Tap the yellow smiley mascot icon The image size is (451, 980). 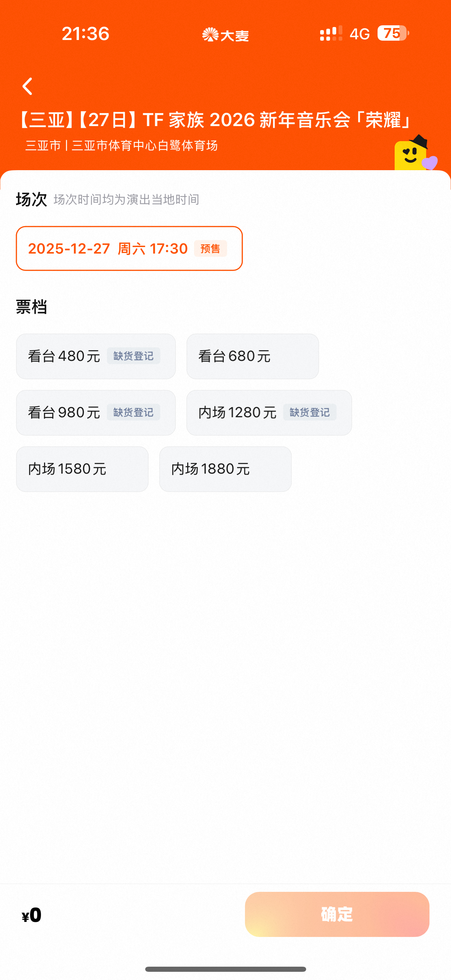tap(414, 154)
